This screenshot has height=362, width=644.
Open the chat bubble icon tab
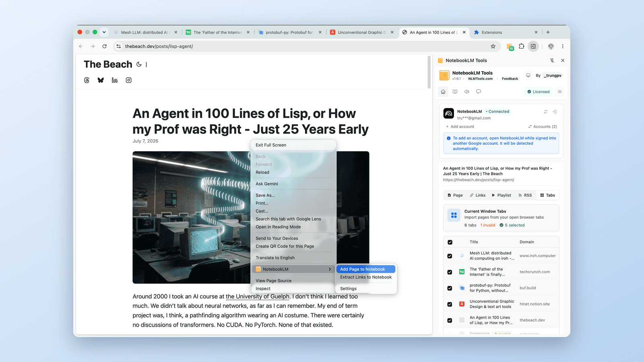479,92
